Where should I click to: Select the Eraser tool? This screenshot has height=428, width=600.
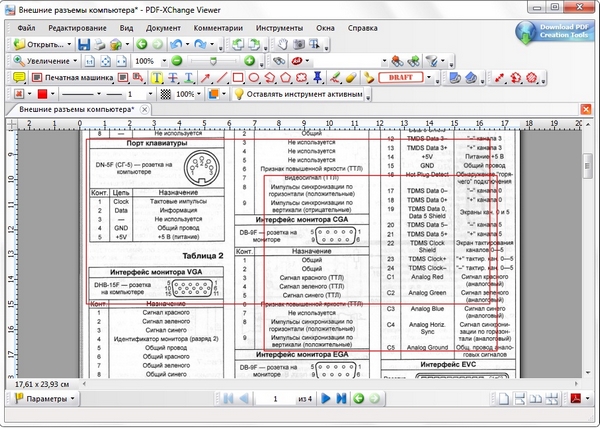[x=351, y=78]
